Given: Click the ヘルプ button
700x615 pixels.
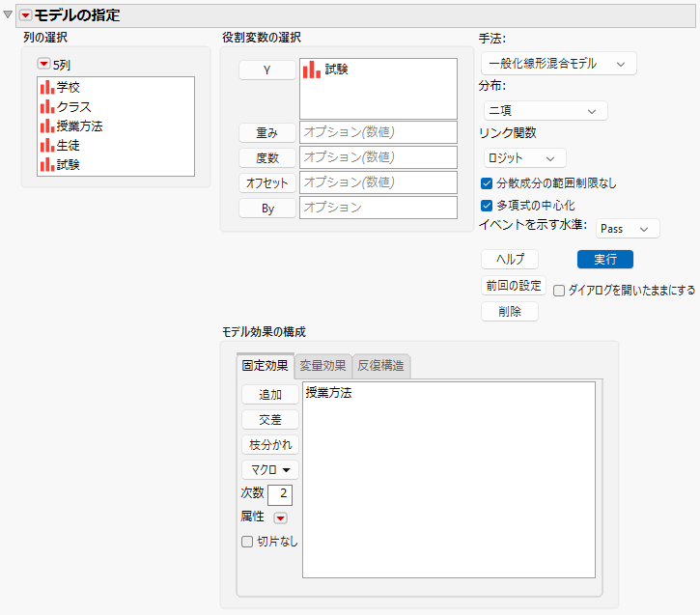Looking at the screenshot, I should (x=510, y=260).
